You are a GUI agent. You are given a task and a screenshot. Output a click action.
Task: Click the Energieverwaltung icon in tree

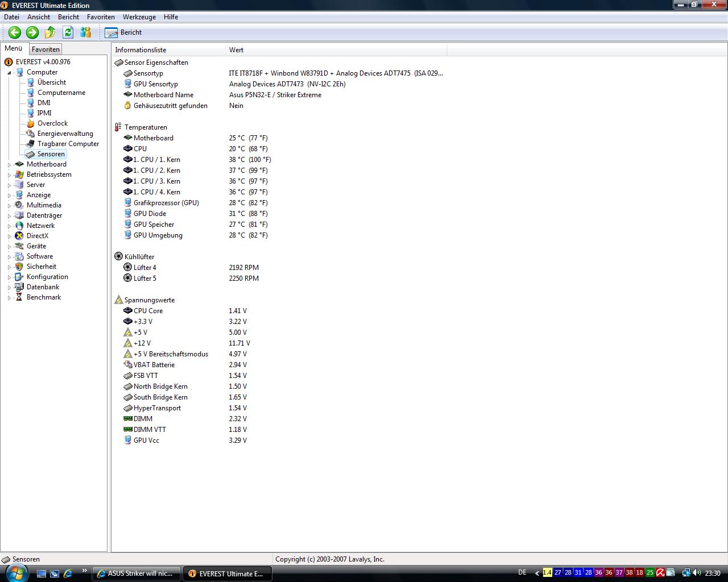pyautogui.click(x=31, y=134)
